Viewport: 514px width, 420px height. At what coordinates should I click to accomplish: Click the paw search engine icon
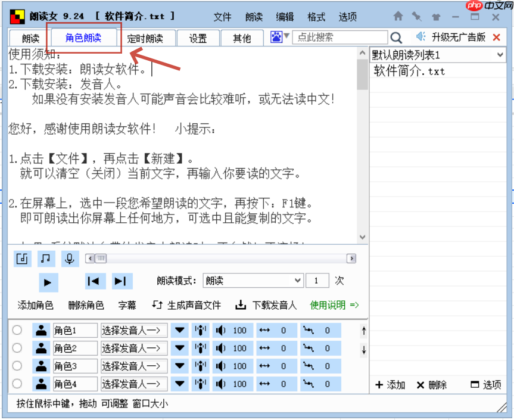click(276, 37)
